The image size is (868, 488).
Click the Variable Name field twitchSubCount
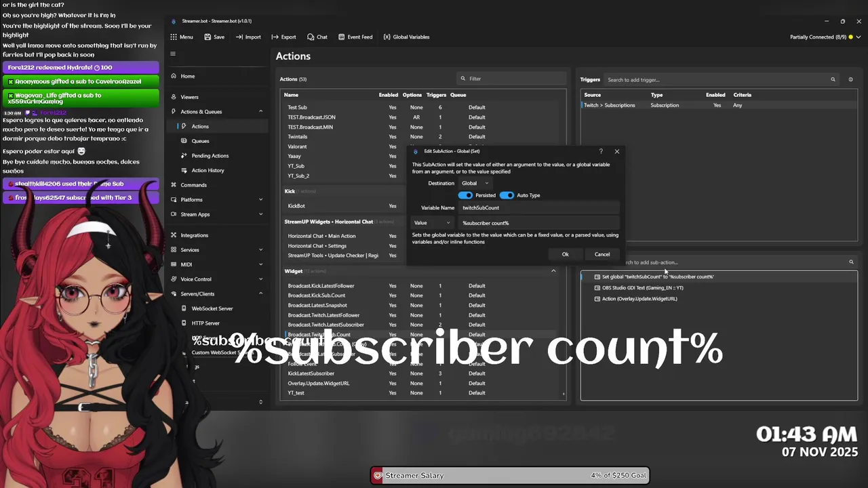tap(539, 208)
